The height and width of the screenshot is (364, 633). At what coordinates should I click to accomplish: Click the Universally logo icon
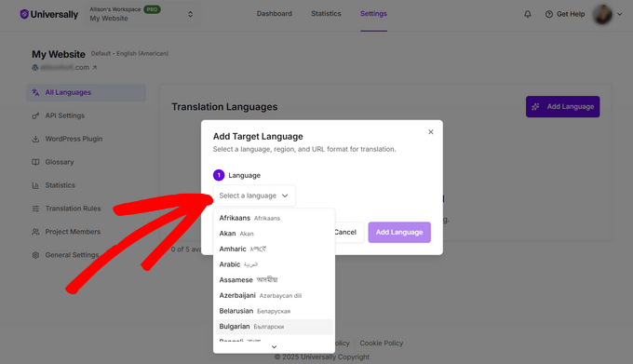pyautogui.click(x=24, y=14)
